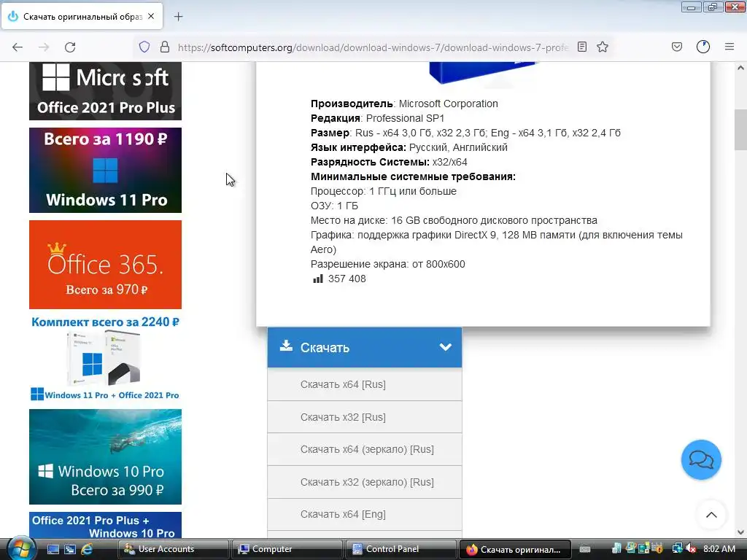Bookmark this page with the star icon
747x560 pixels.
click(x=603, y=47)
